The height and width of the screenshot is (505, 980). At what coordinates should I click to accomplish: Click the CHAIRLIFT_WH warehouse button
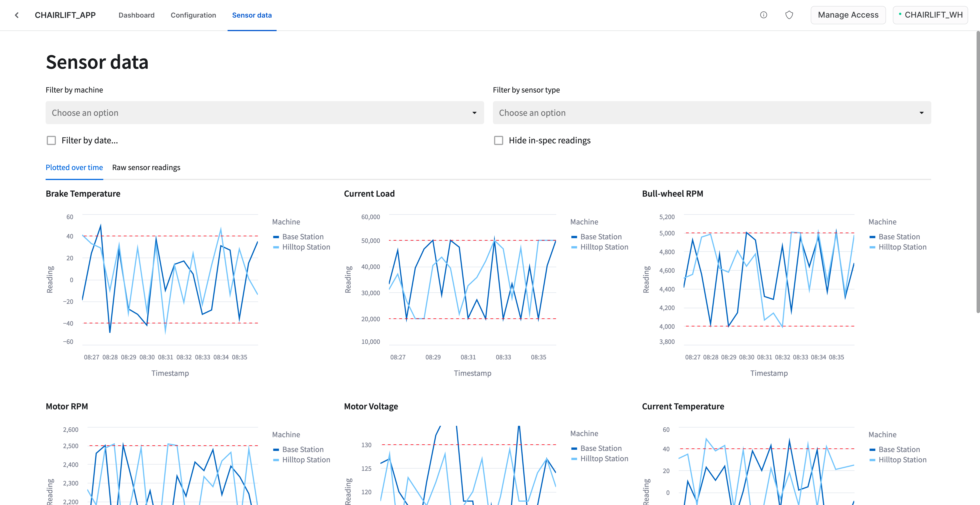pyautogui.click(x=930, y=15)
